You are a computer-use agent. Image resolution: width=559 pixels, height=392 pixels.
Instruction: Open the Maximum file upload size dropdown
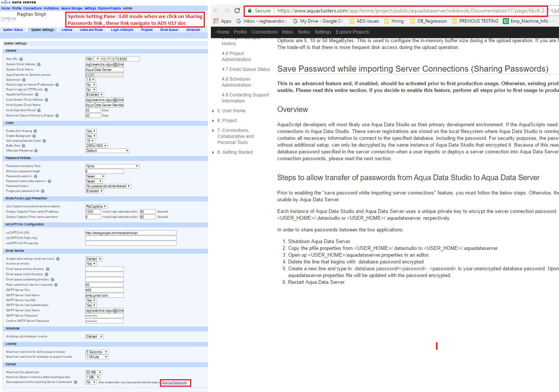tap(94, 372)
